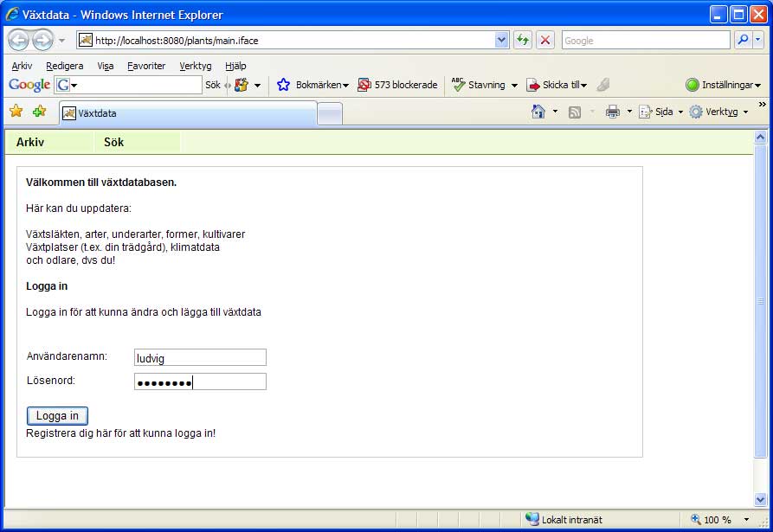
Task: Open the Stavning dropdown arrow
Action: [x=514, y=86]
